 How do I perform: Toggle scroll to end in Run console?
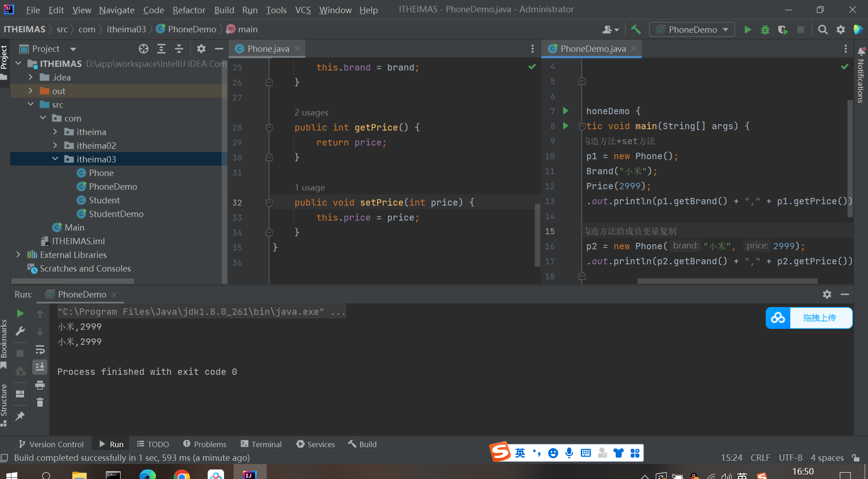click(x=40, y=367)
